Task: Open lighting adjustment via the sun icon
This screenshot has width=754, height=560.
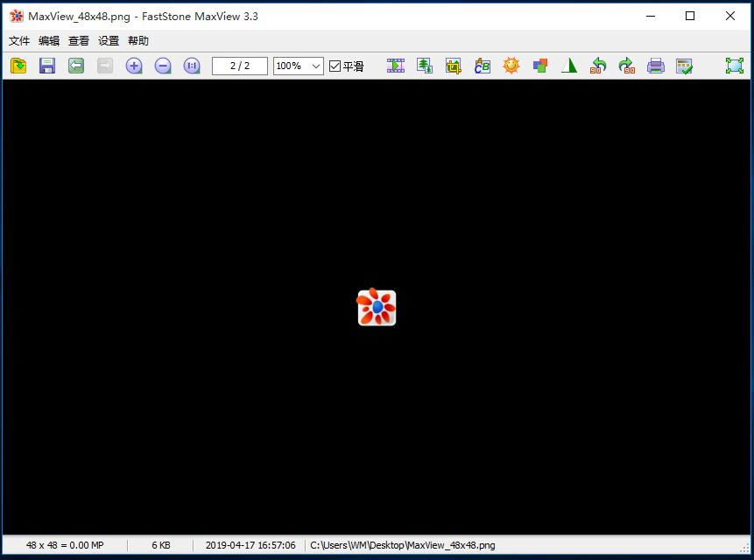Action: pos(511,66)
